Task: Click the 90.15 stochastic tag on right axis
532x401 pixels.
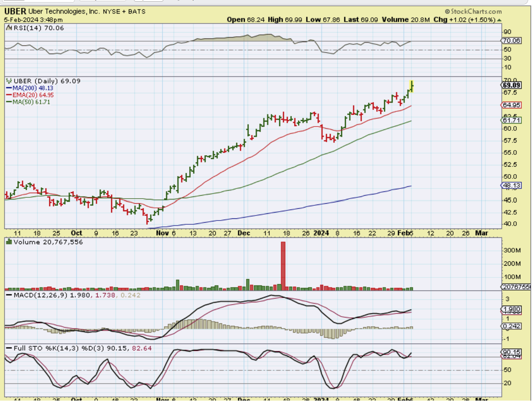Action: (511, 352)
